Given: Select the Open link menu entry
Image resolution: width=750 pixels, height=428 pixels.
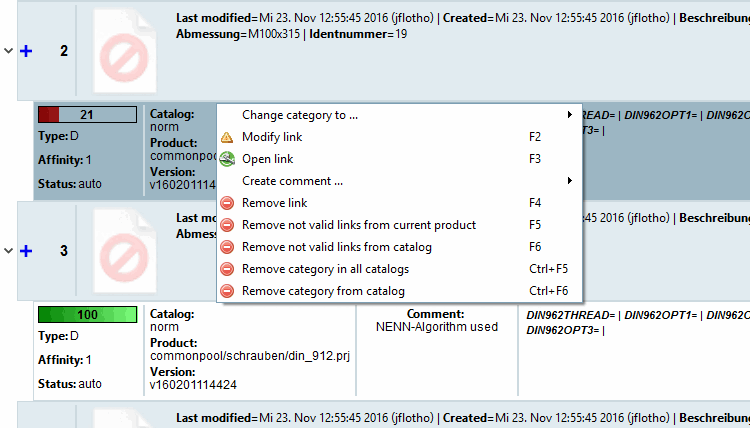Looking at the screenshot, I should [268, 159].
